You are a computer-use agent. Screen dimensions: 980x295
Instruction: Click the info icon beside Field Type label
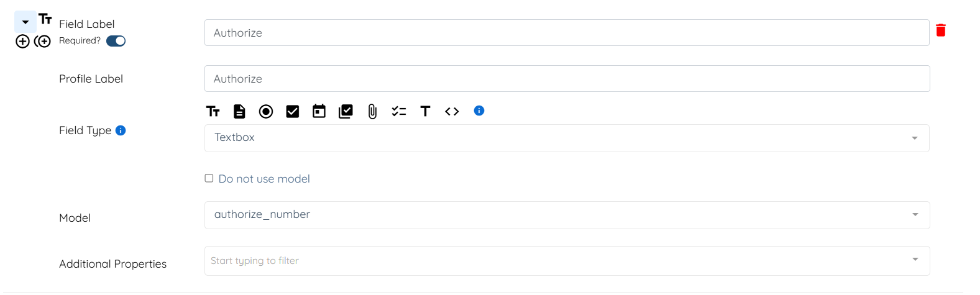pos(121,130)
